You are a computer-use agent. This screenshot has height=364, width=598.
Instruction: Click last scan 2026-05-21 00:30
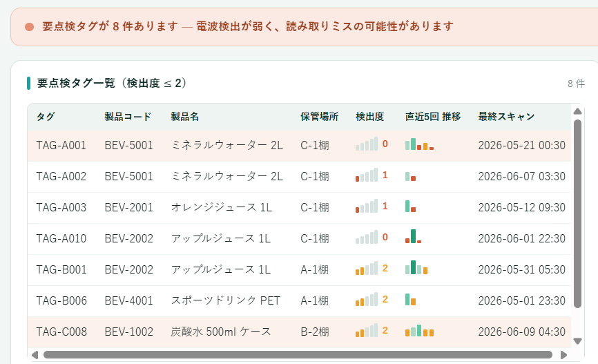[521, 145]
